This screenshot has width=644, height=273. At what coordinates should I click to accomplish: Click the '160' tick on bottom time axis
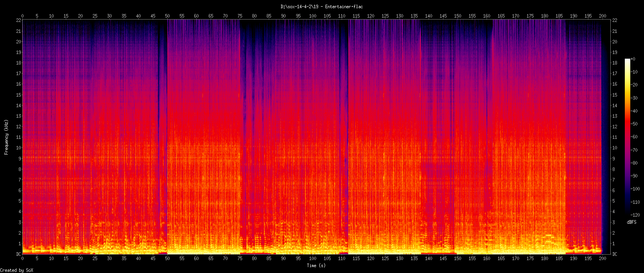(x=487, y=258)
